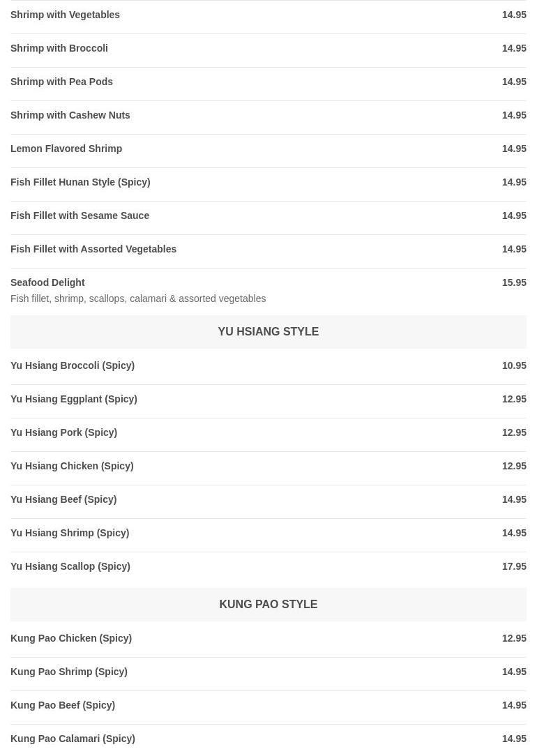This screenshot has height=756, width=537.
Task: Select the Seafood Delight dish
Action: [x=268, y=290]
